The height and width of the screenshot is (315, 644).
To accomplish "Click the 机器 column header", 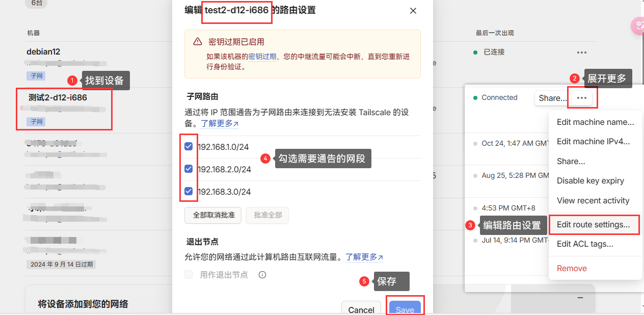I will 33,33.
